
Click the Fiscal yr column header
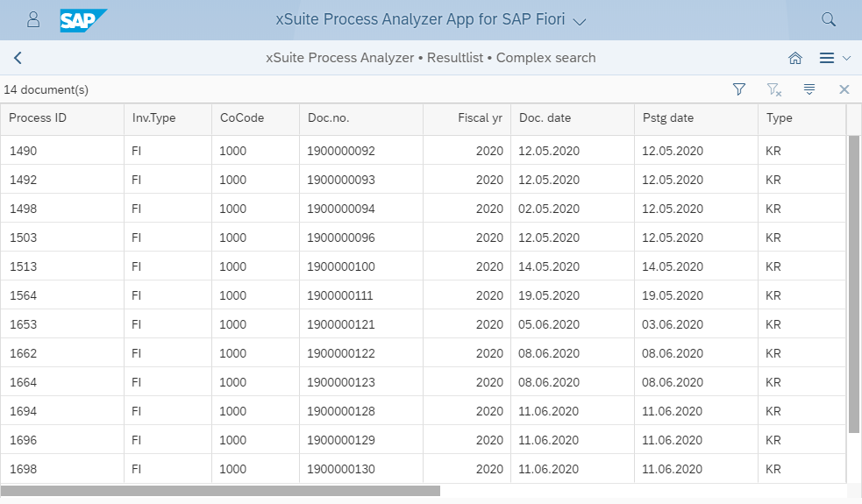[x=467, y=118]
